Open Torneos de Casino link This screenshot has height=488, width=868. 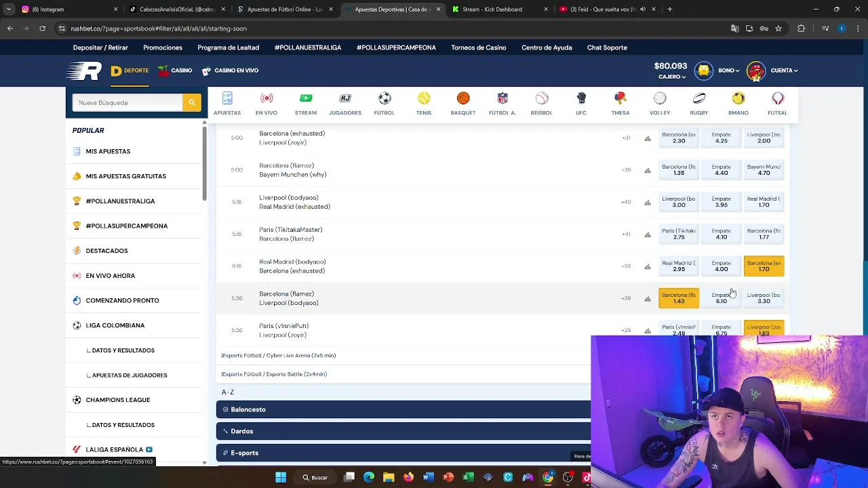click(x=479, y=47)
